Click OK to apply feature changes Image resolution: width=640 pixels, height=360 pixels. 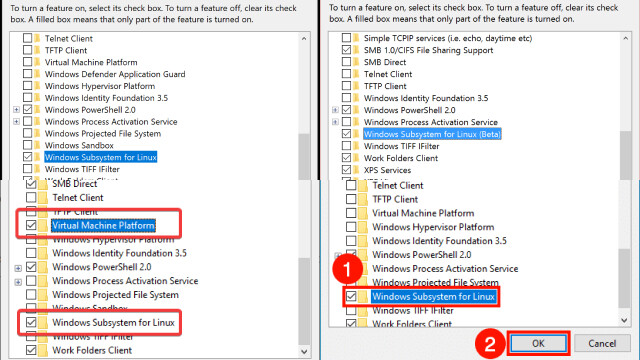(x=538, y=343)
